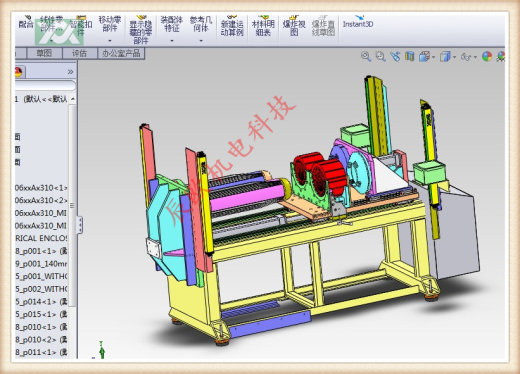Click 爆炸视图 (Exploded View)
Image resolution: width=520 pixels, height=374 pixels.
coord(294,27)
